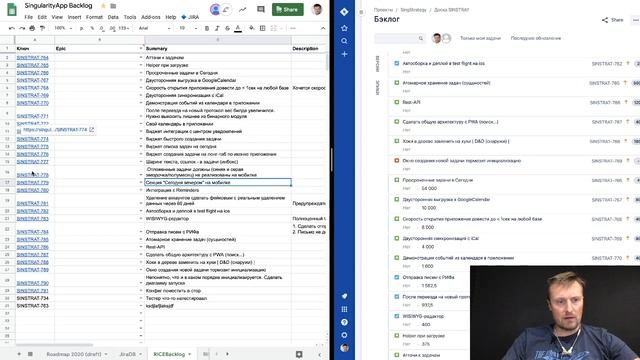The width and height of the screenshot is (640, 360).
Task: Click the All Sheets list icon
Action: coord(30,354)
